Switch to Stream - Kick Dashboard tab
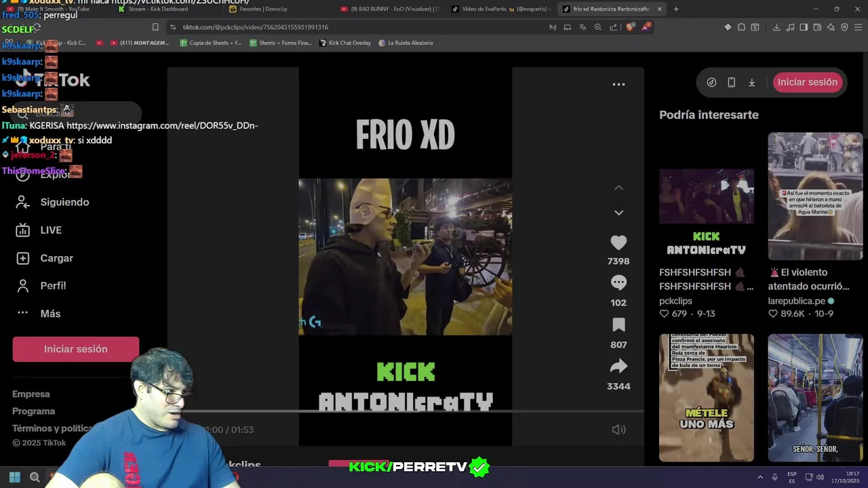Image resolution: width=868 pixels, height=488 pixels. tap(158, 9)
